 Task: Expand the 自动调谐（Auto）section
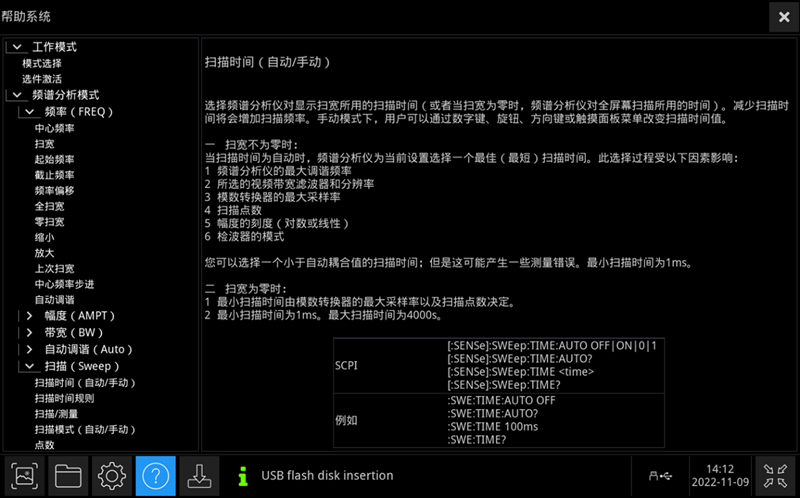coord(29,350)
